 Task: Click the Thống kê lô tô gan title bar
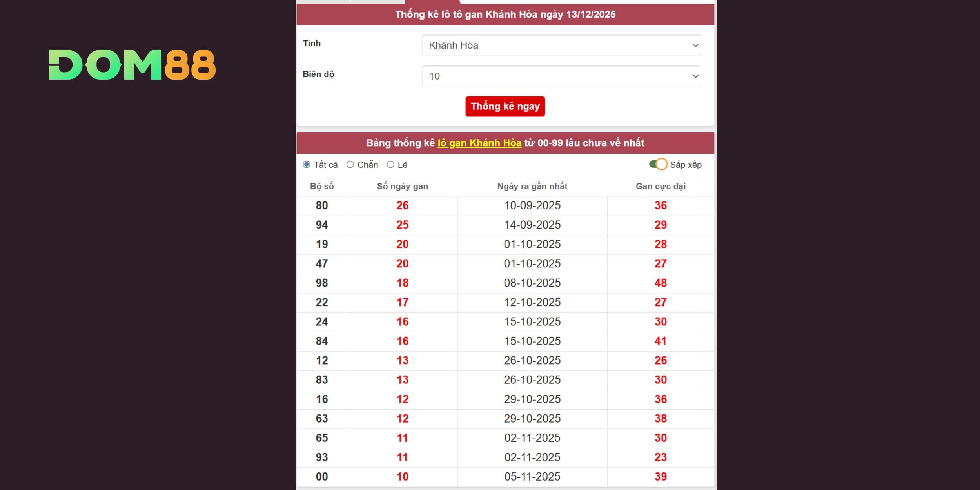point(505,15)
